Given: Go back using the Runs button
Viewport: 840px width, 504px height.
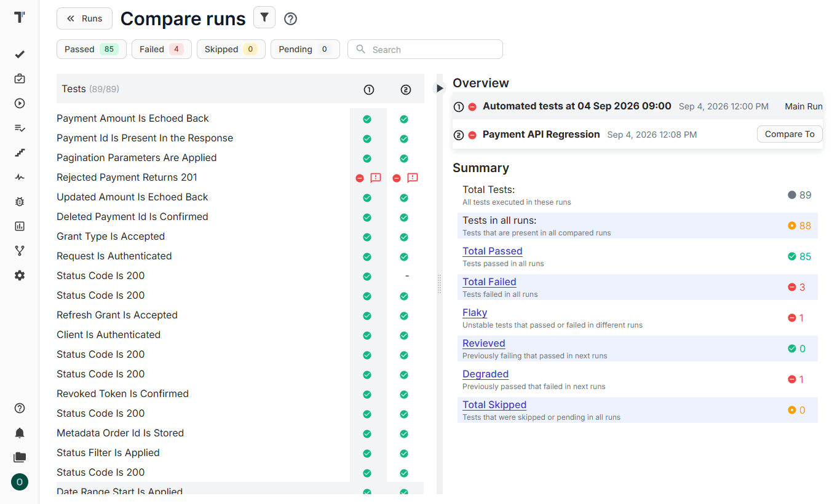Looking at the screenshot, I should tap(84, 18).
